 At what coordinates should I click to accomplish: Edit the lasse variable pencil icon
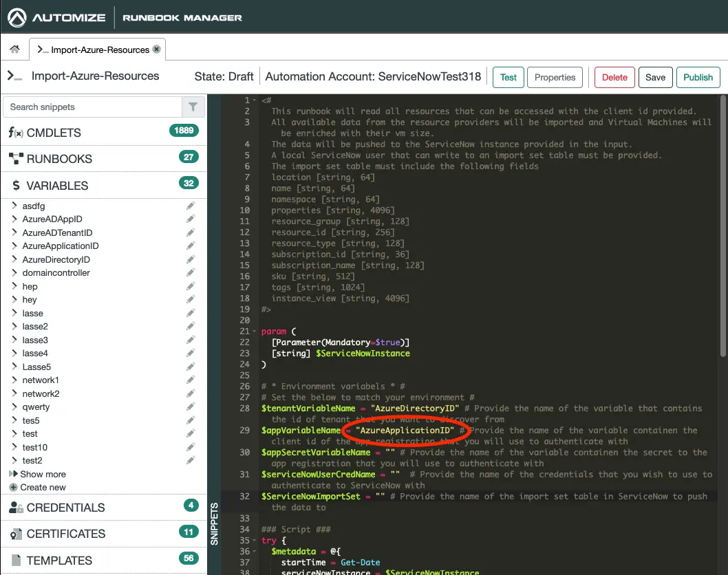tap(191, 313)
